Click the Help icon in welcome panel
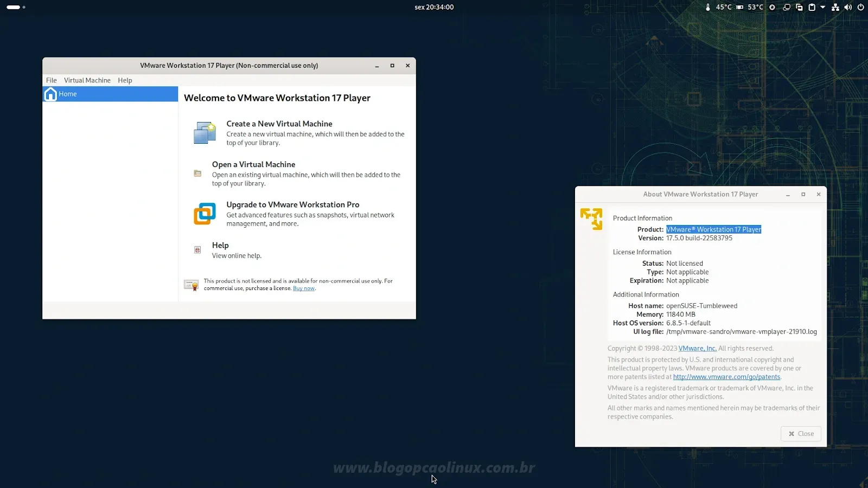 point(197,250)
